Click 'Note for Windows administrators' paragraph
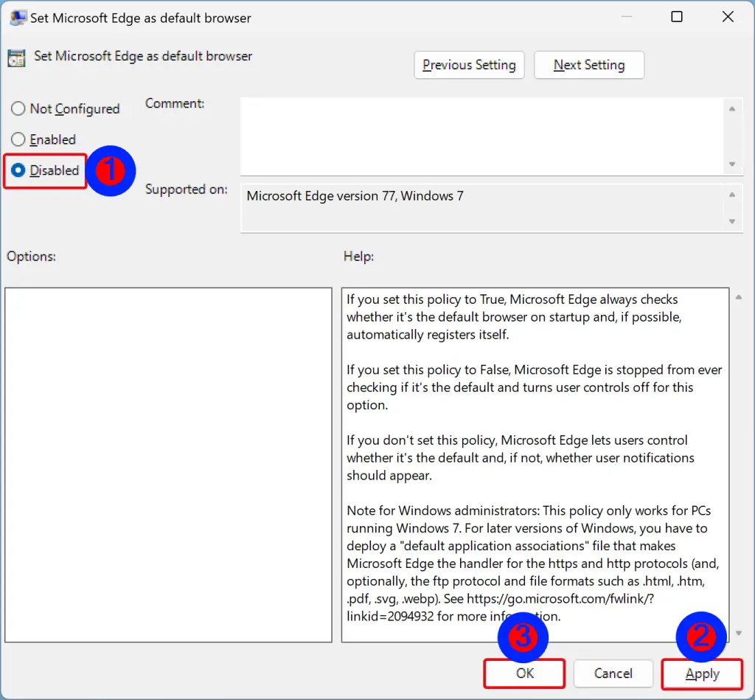Screen dimensions: 755x700 (532, 564)
